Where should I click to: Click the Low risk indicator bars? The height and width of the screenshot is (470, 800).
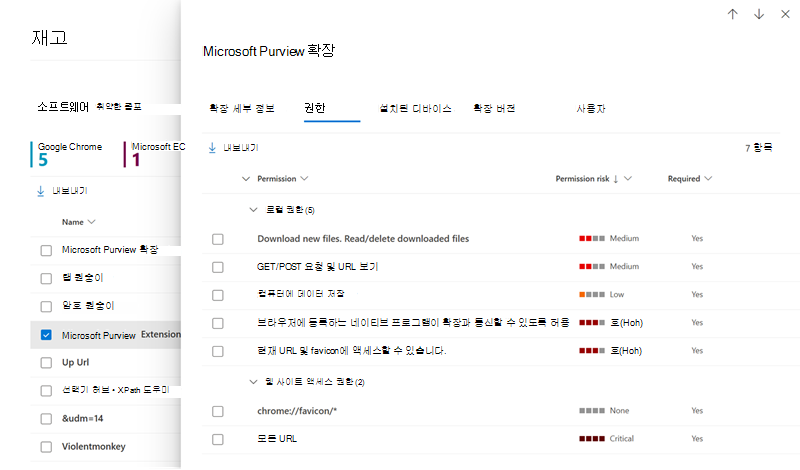592,294
